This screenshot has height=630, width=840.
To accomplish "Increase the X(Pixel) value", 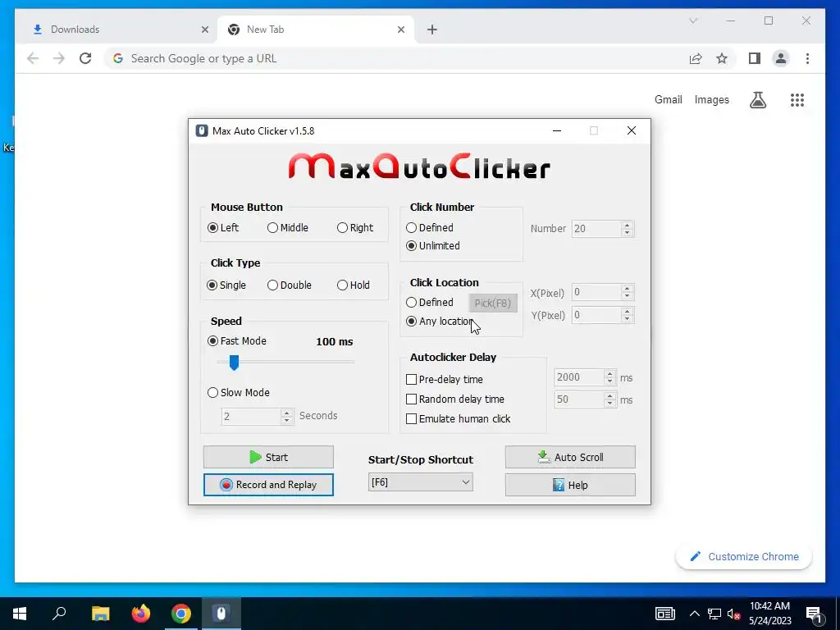I will [628, 288].
